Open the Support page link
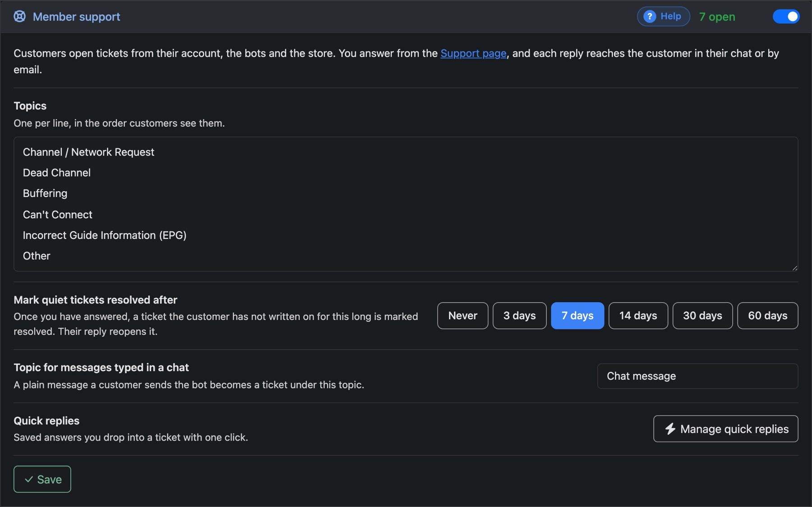Screen dimensions: 812x507 pyautogui.click(x=473, y=53)
